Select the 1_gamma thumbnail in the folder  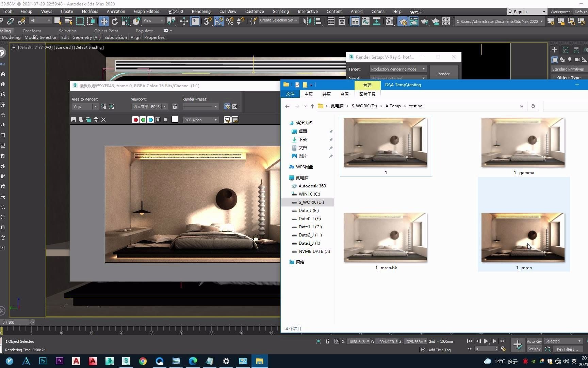[523, 142]
